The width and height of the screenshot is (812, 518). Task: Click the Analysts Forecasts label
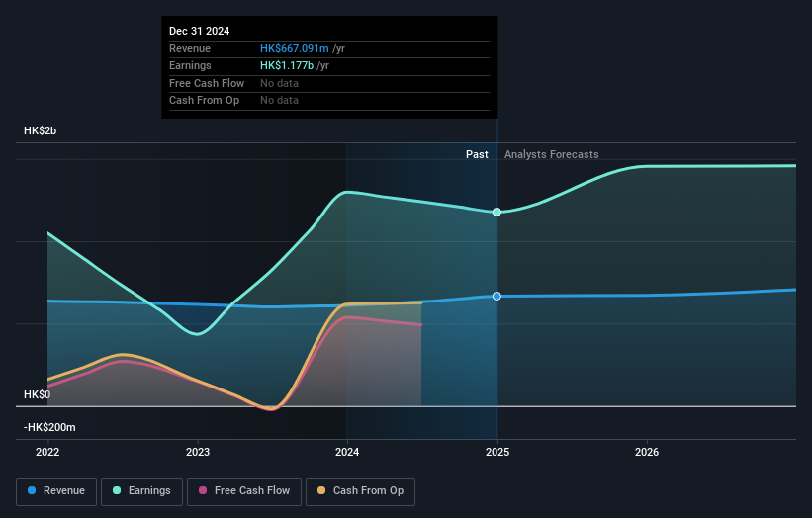552,154
